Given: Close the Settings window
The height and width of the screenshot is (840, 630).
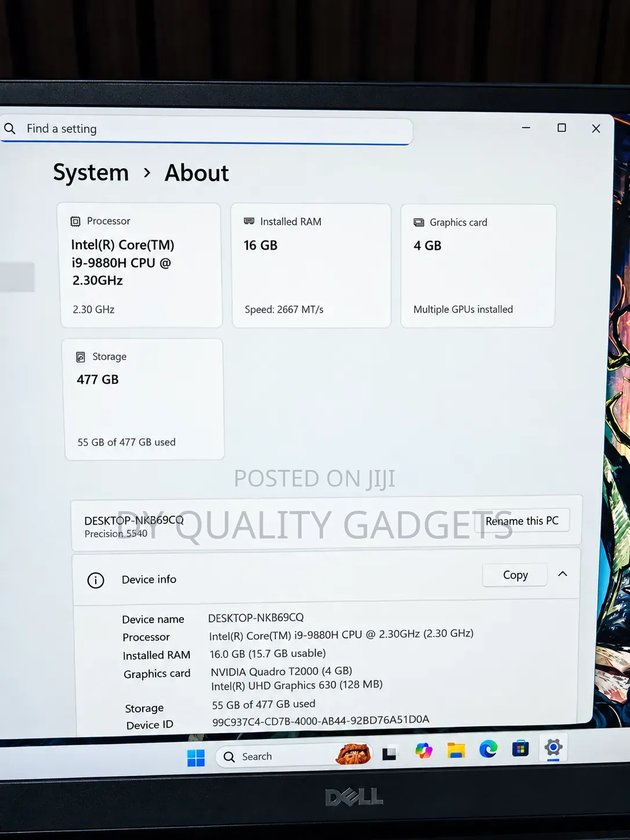Looking at the screenshot, I should point(596,129).
